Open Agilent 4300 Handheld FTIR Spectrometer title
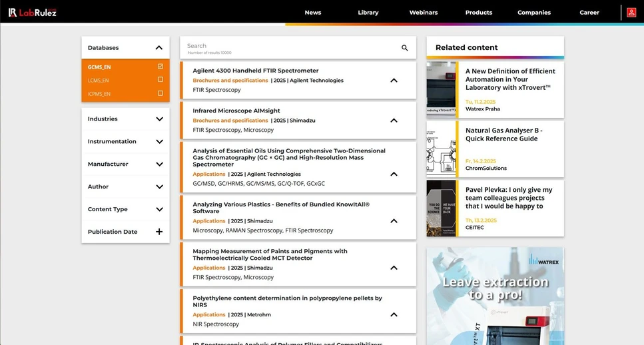Image resolution: width=644 pixels, height=345 pixels. 256,71
